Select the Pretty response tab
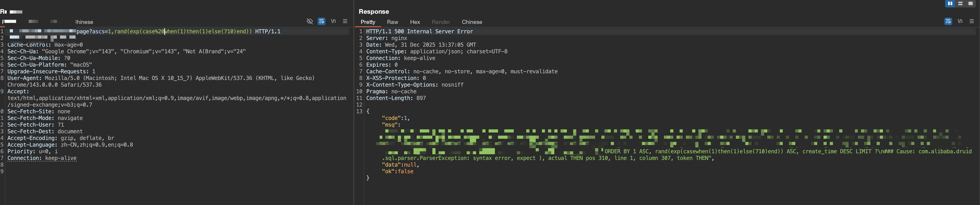980x205 pixels. [368, 22]
